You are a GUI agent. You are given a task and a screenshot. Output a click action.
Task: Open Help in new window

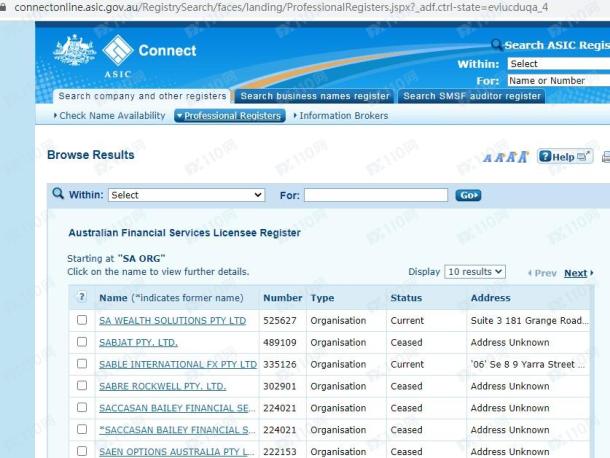point(565,156)
